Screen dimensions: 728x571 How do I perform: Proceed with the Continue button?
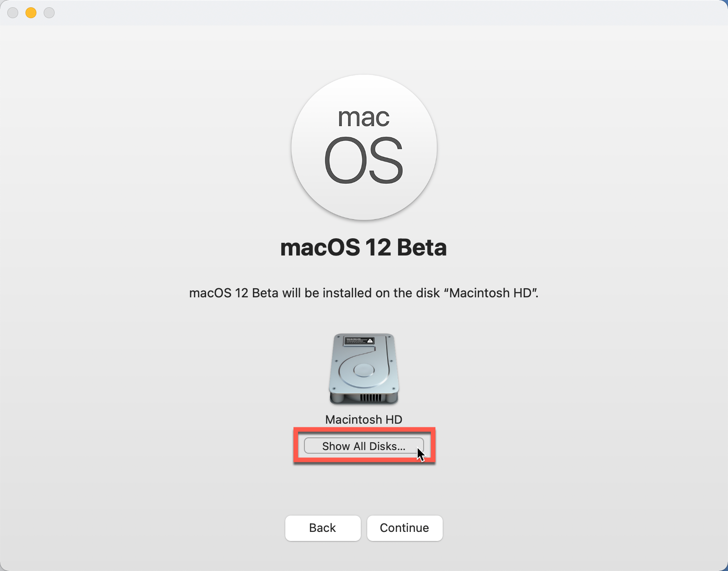[x=404, y=528]
